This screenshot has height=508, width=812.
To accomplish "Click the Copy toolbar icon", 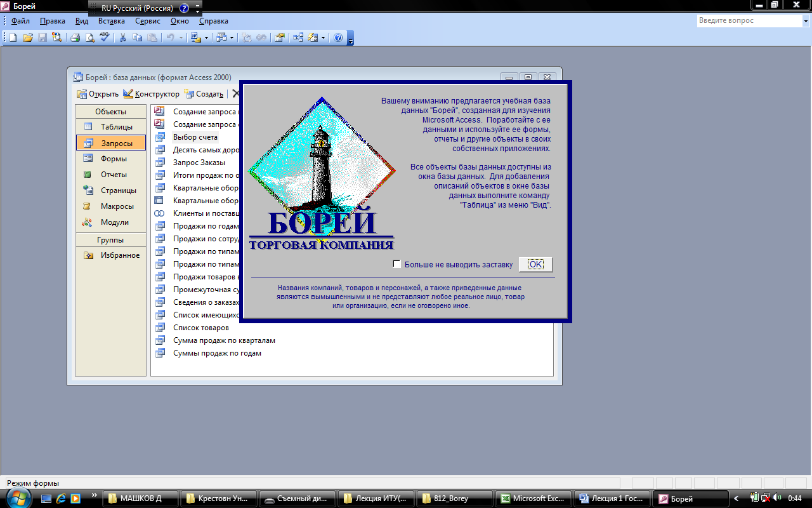I will click(x=138, y=37).
